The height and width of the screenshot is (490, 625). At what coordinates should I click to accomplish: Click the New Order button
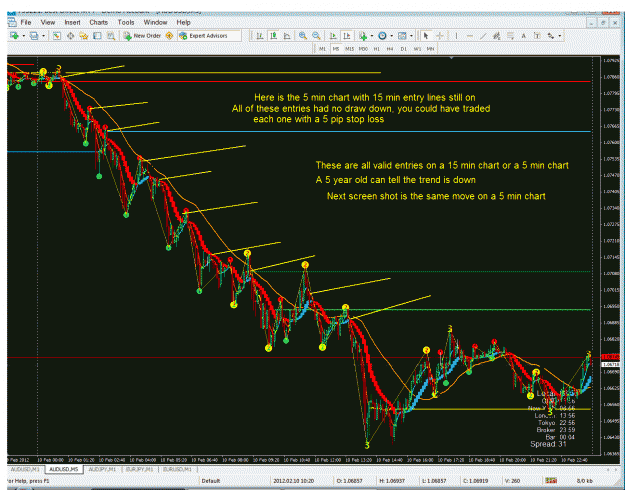coord(142,36)
